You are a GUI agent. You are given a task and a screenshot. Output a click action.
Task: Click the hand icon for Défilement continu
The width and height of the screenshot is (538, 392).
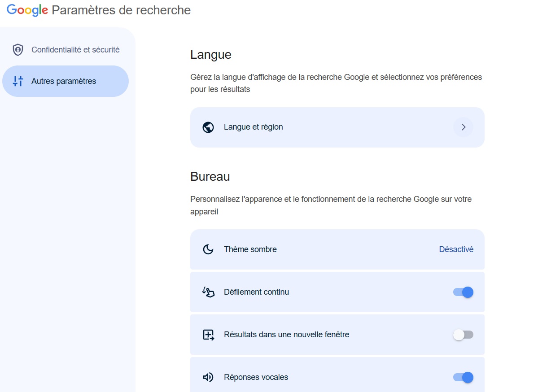[208, 292]
